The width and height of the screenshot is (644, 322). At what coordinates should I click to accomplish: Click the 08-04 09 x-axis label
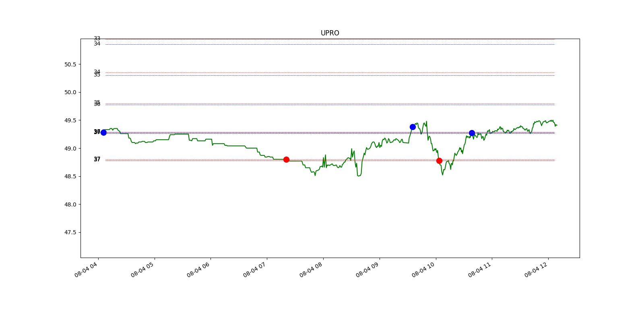367,269
